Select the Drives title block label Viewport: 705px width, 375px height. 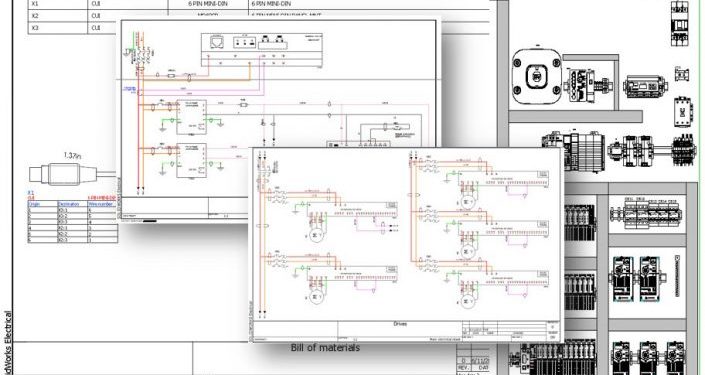point(400,324)
